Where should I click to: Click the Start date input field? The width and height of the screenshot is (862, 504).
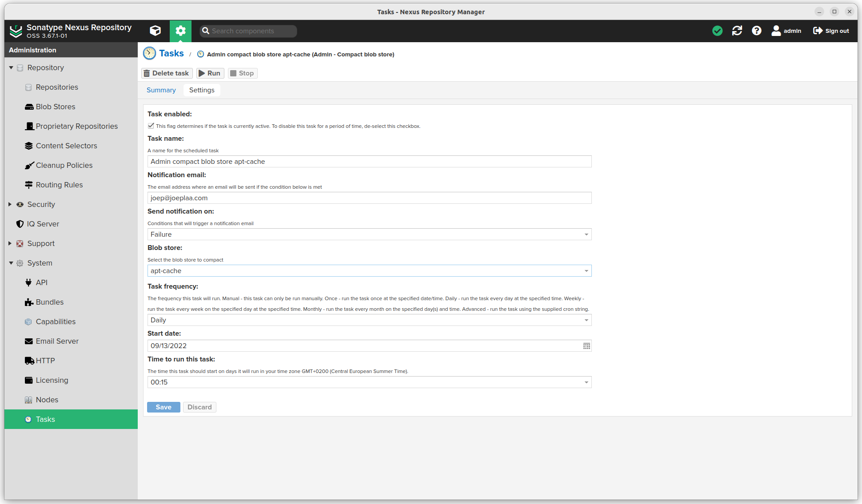364,346
